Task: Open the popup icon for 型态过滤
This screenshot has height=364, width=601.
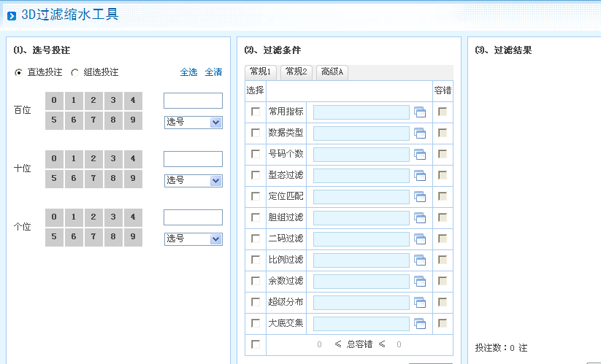Action: click(420, 176)
